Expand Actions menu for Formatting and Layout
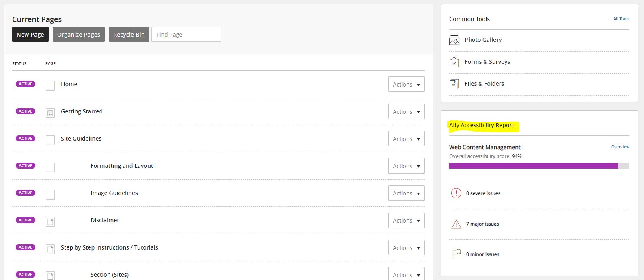Viewport: 644px width, 280px height. (406, 166)
